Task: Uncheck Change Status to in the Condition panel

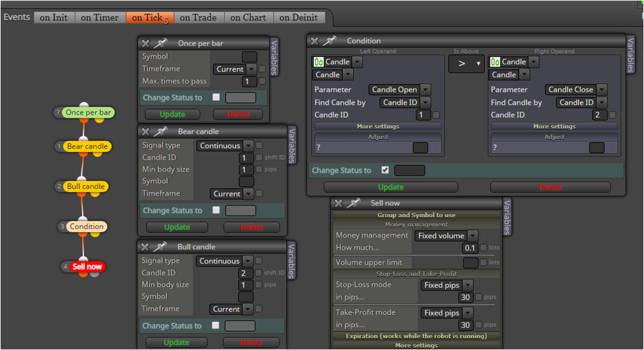Action: (x=385, y=170)
